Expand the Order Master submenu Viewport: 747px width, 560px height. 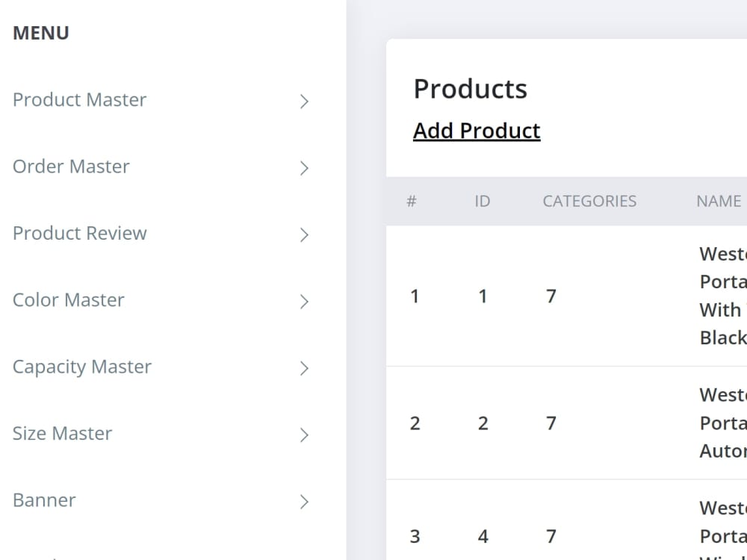pos(71,167)
